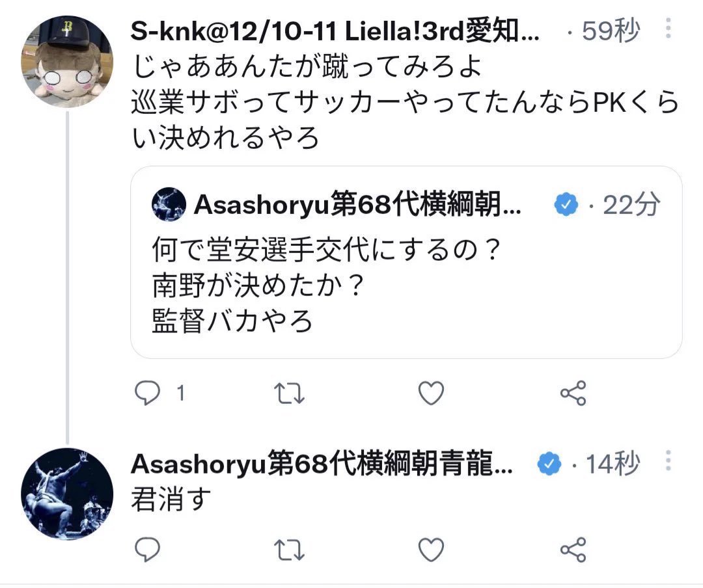Open the 59秒 timestamp of the tweet

610,31
